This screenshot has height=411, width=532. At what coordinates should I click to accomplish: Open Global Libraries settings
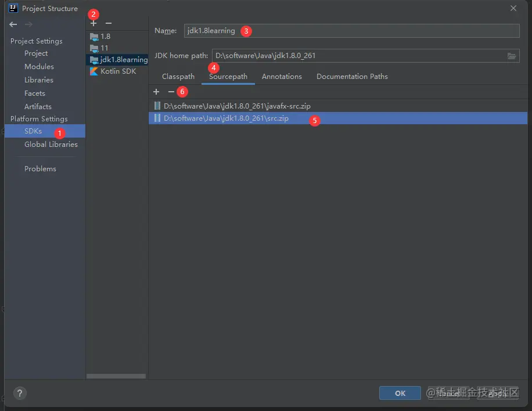point(51,145)
